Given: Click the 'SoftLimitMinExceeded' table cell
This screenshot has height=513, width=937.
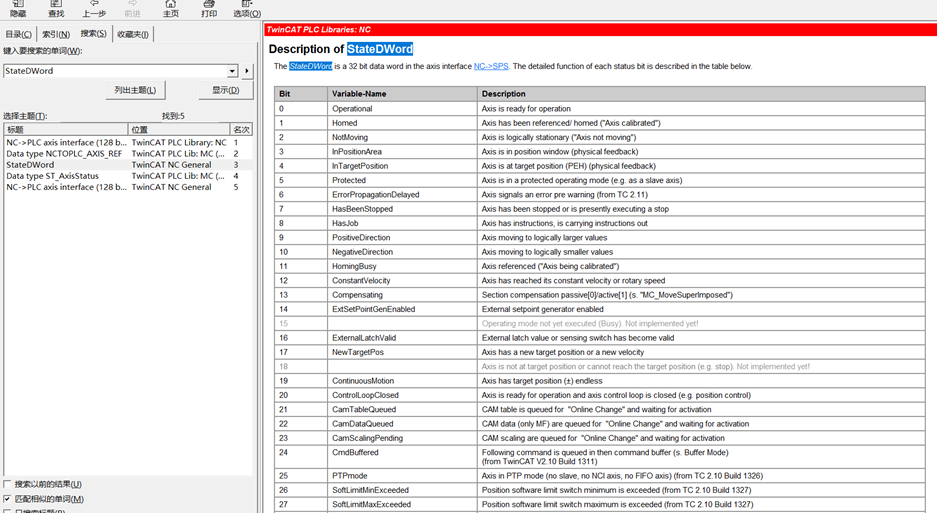Looking at the screenshot, I should pyautogui.click(x=403, y=491).
